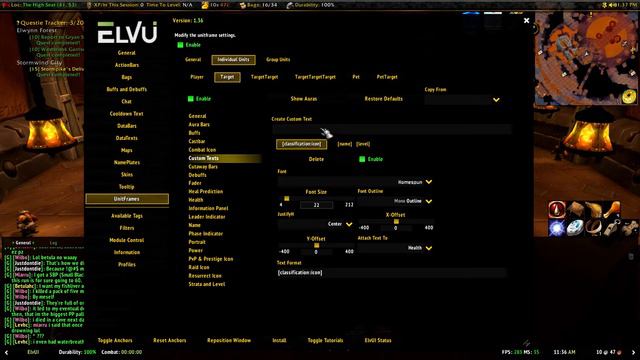Open the General unitframes tab

(x=193, y=60)
